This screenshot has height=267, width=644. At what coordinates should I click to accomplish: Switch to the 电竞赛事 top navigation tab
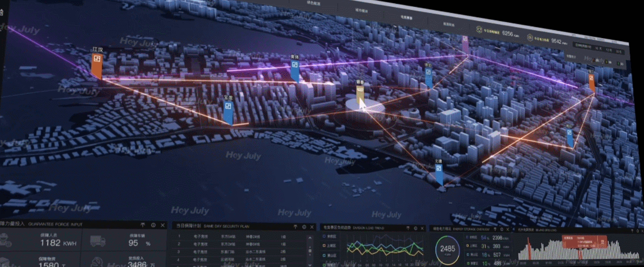coord(406,18)
